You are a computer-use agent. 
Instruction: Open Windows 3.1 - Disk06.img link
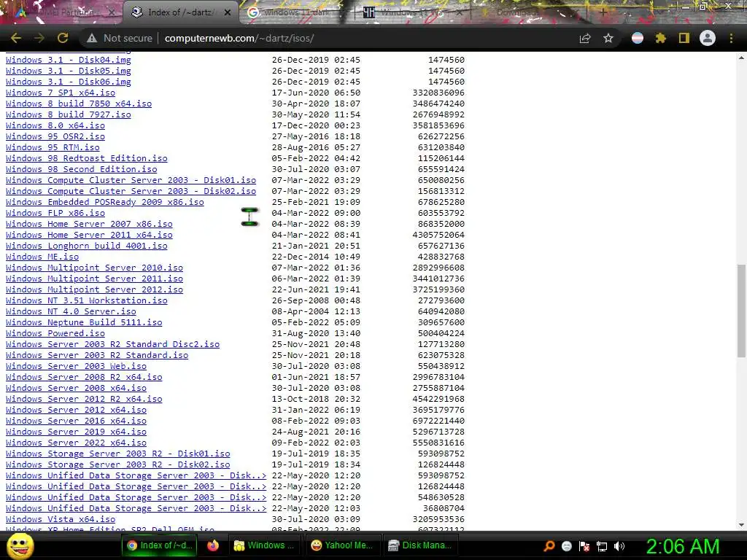(x=68, y=82)
